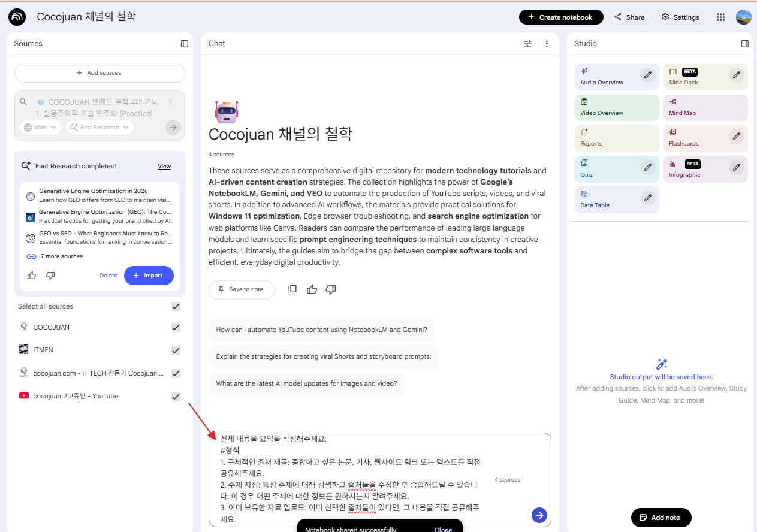The height and width of the screenshot is (532, 757).
Task: Click the 7 more sources link icon
Action: (x=32, y=256)
